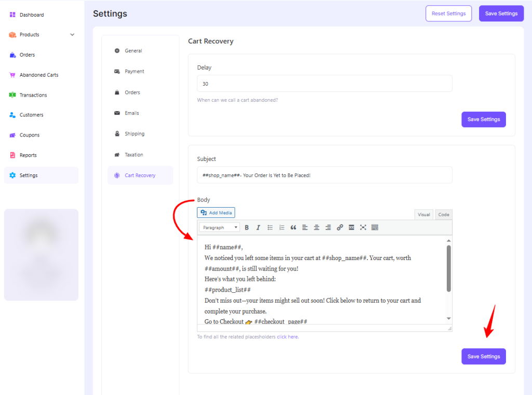The image size is (532, 395).
Task: Focus the Subject input field
Action: pos(324,175)
